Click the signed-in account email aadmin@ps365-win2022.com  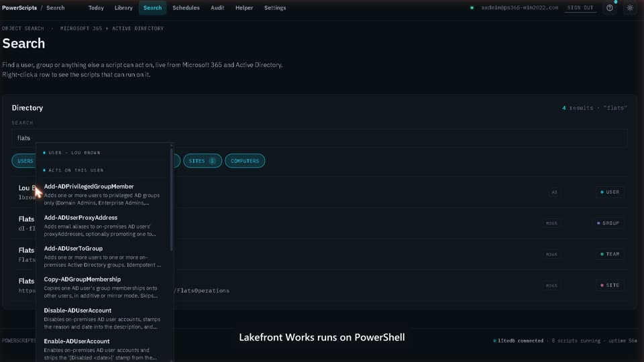[519, 8]
